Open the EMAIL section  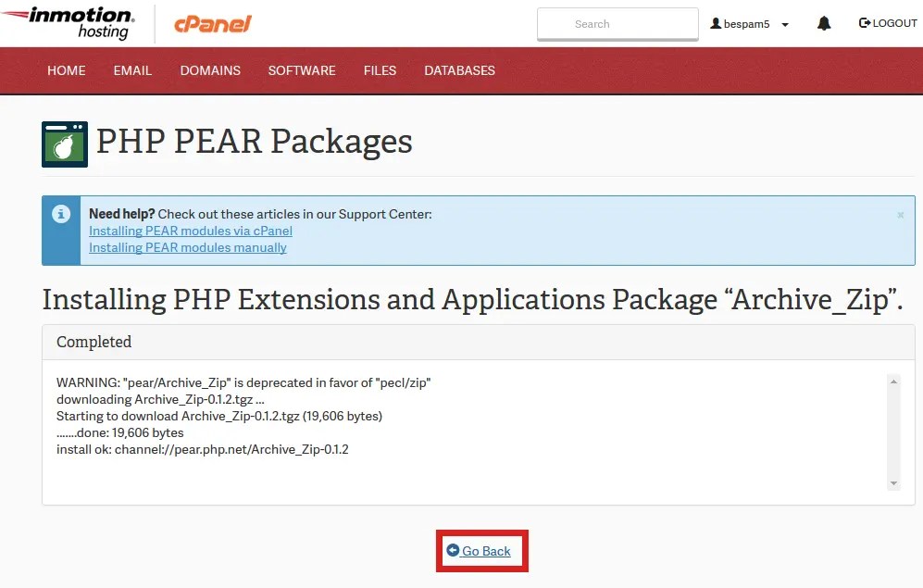[132, 70]
